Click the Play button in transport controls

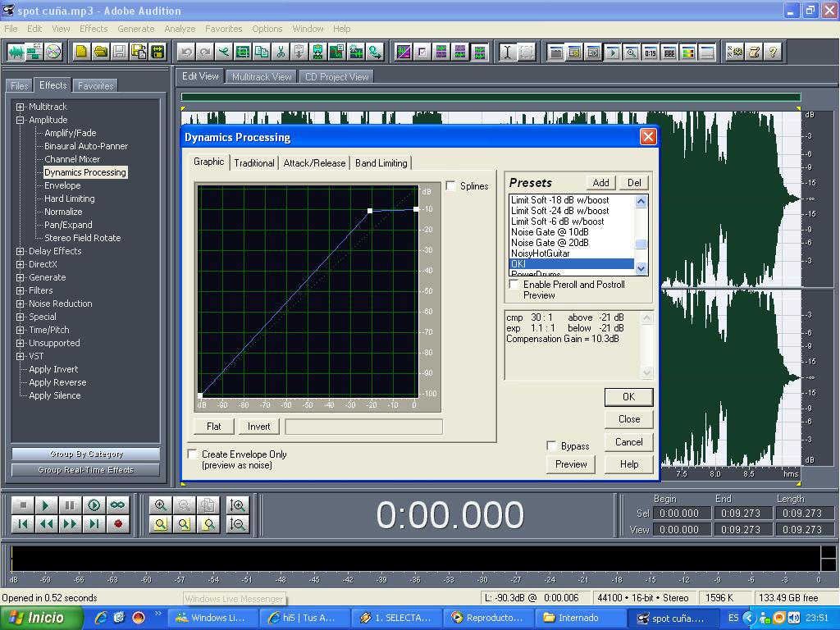(47, 505)
